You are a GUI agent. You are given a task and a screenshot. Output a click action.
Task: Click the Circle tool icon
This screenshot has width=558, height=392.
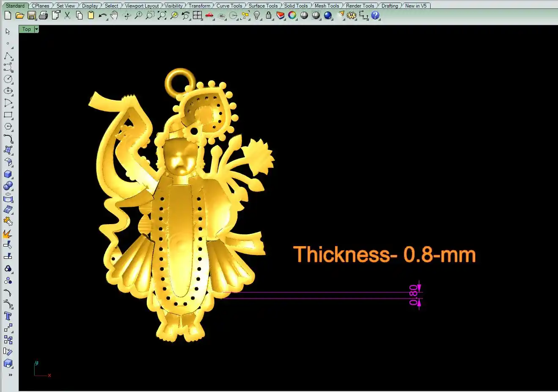(x=8, y=79)
